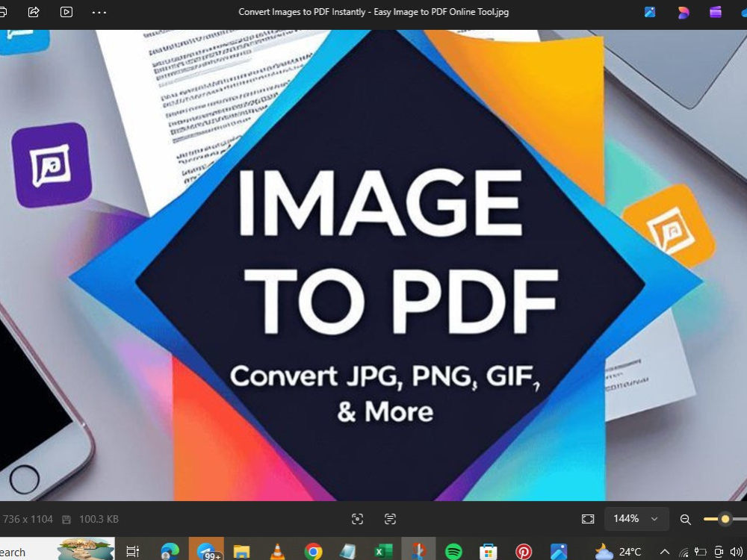Toggle the fit-to-window icon
The height and width of the screenshot is (560, 747).
click(588, 519)
